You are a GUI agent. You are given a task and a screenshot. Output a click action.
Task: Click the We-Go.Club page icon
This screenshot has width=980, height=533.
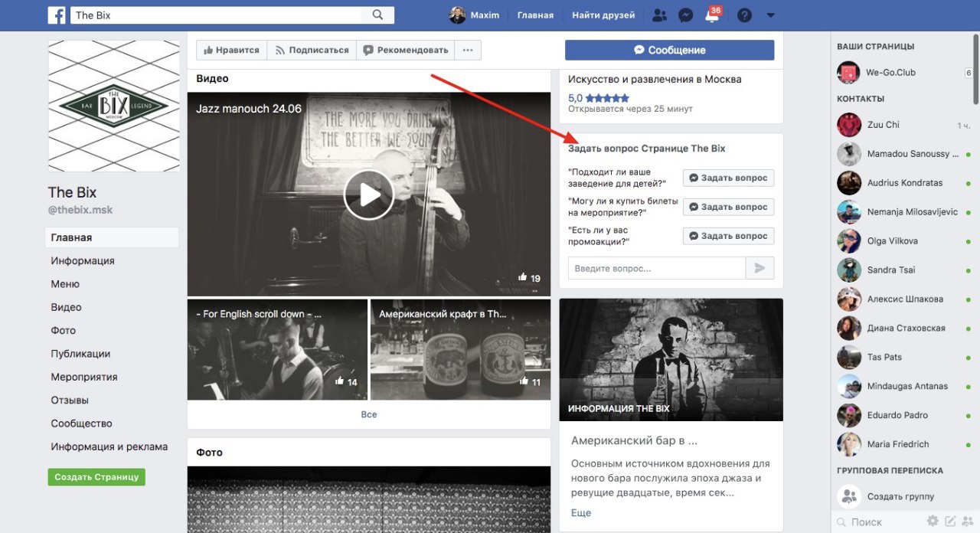(x=848, y=73)
